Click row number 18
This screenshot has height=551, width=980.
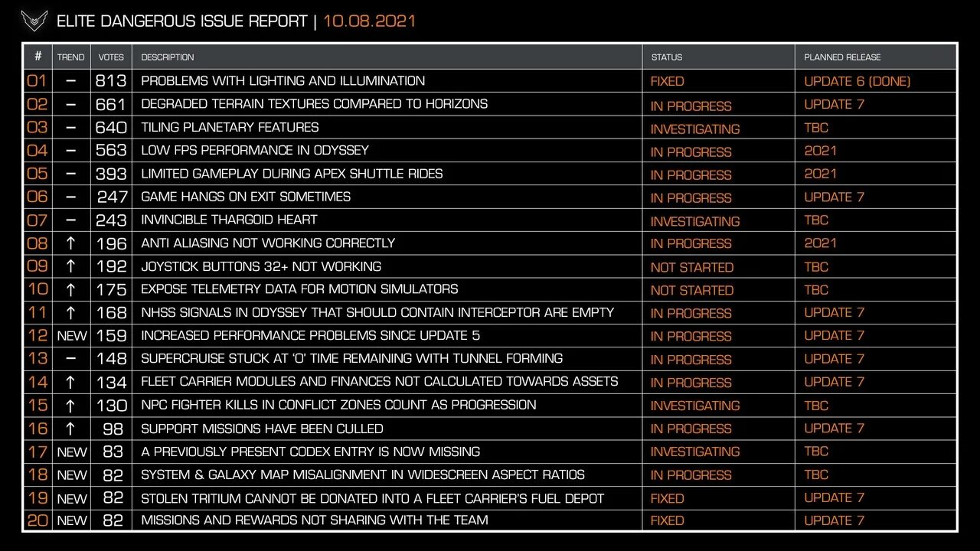(x=38, y=474)
